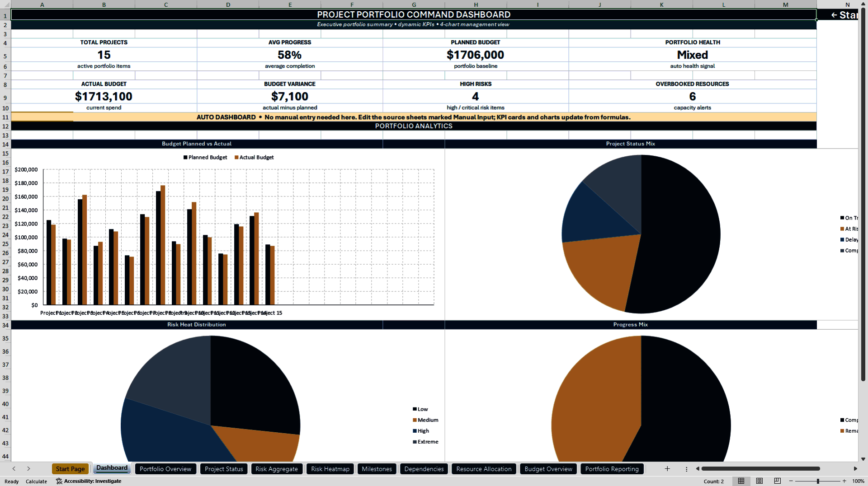Click the dashboard title cell
Screen dimensions: 868x486
pyautogui.click(x=414, y=14)
